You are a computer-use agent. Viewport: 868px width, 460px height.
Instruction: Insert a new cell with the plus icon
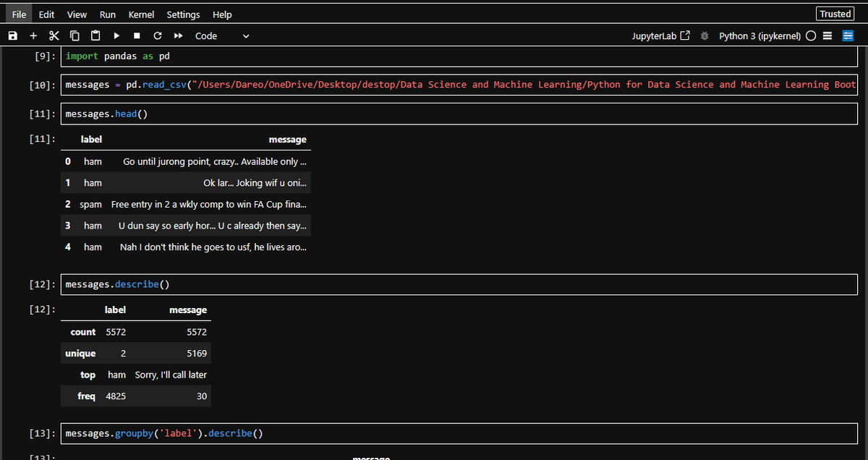point(33,35)
